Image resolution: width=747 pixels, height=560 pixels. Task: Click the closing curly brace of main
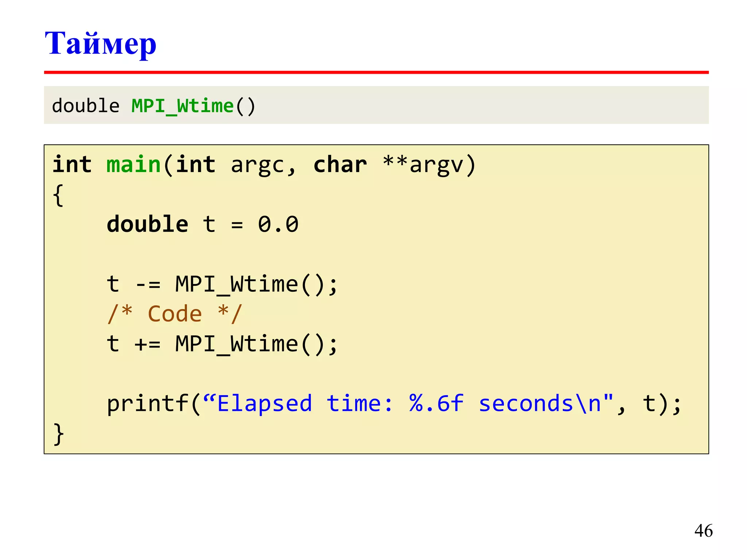[x=58, y=434]
